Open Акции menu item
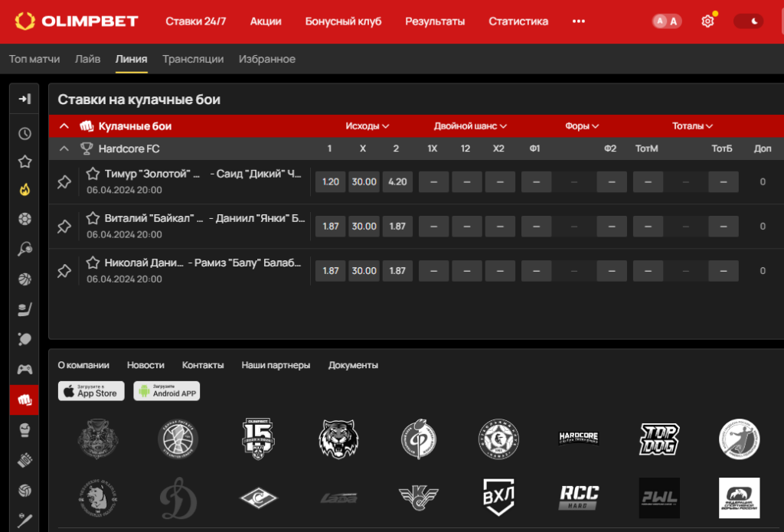Viewport: 784px width, 532px height. coord(266,21)
